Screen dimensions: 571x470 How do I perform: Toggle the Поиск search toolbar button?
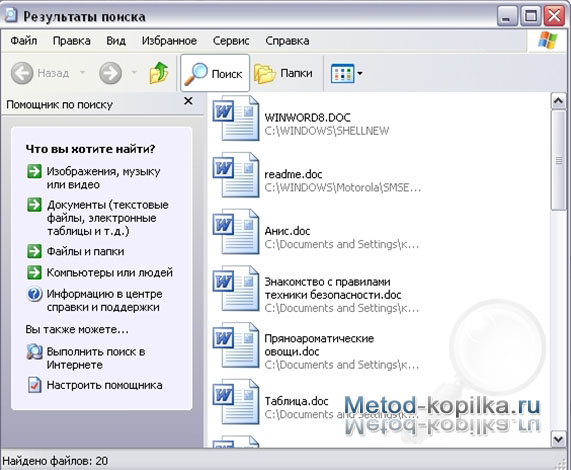click(215, 73)
